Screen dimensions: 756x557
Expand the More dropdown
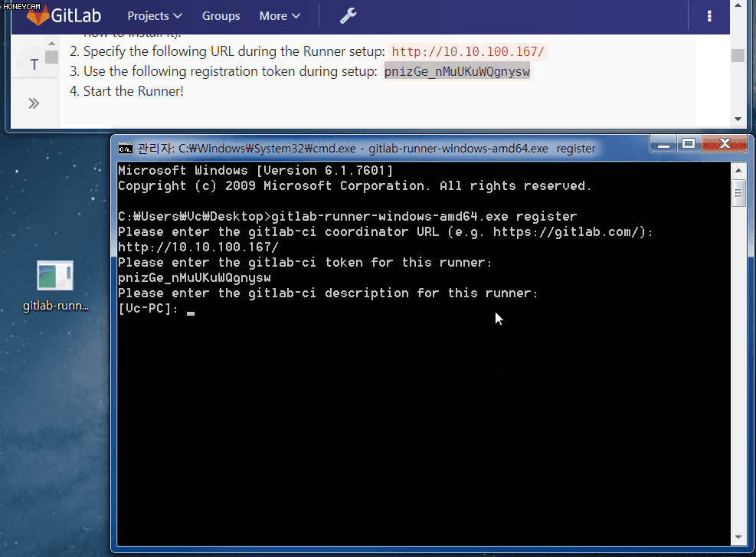280,16
